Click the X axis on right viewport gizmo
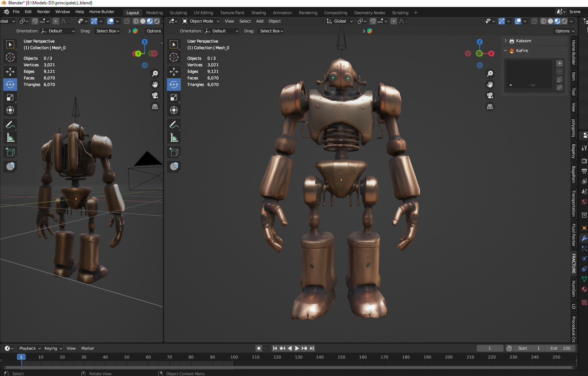 (x=491, y=54)
